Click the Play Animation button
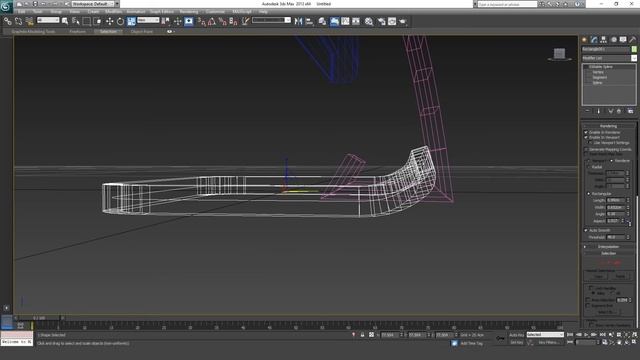The height and width of the screenshot is (360, 640). (x=586, y=335)
